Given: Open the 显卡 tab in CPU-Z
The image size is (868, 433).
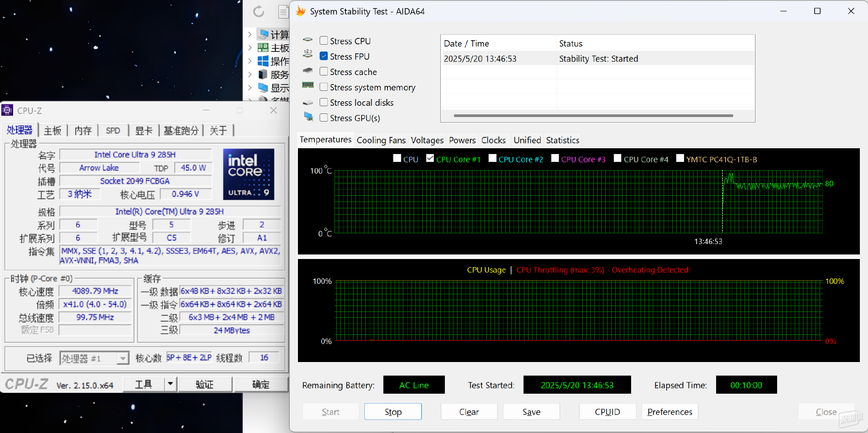Looking at the screenshot, I should (x=144, y=131).
